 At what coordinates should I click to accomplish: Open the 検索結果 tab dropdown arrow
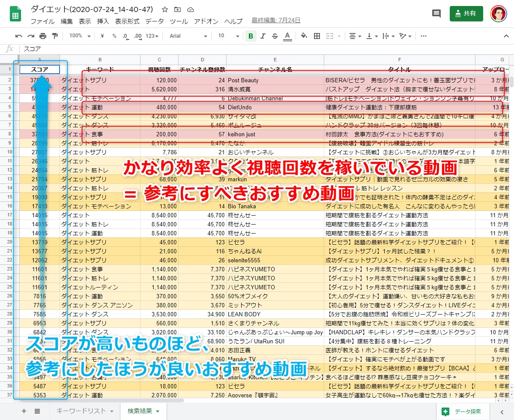[x=158, y=411]
